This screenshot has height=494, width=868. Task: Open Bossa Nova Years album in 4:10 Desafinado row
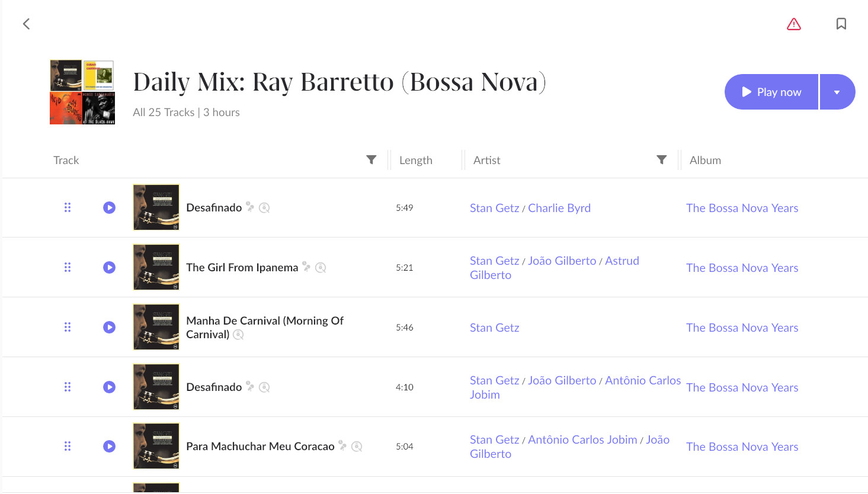[x=742, y=387]
